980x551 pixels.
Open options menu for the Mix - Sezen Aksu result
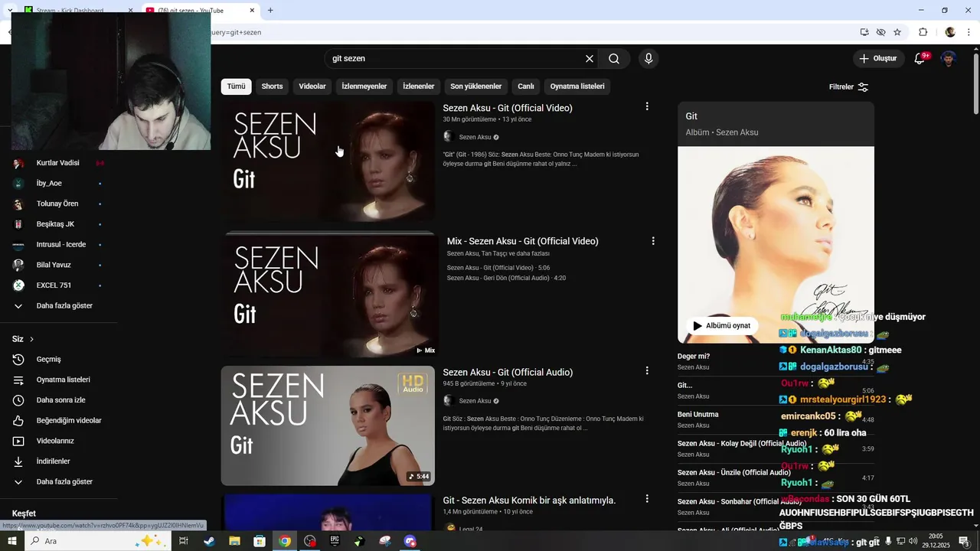pos(653,241)
